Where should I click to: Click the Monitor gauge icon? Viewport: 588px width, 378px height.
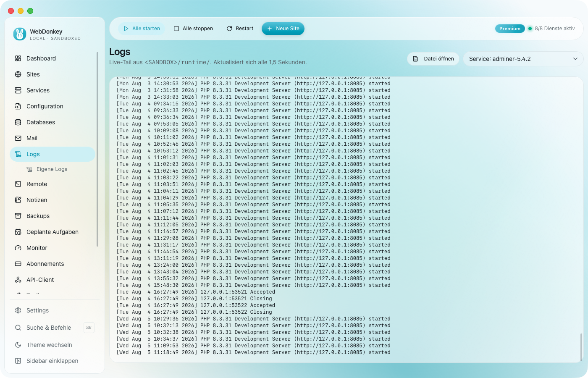tap(18, 248)
